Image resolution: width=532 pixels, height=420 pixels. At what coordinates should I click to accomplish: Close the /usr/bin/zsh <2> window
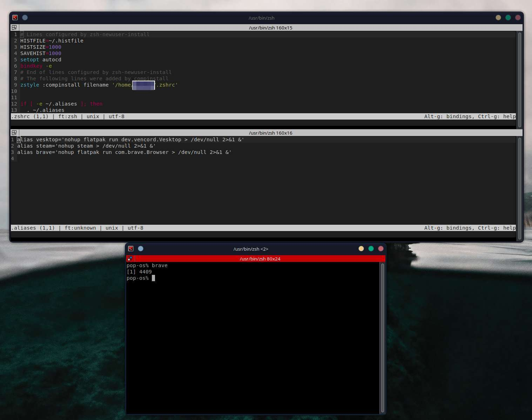click(x=381, y=249)
